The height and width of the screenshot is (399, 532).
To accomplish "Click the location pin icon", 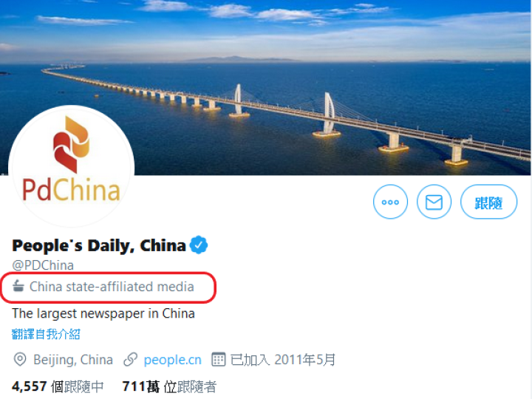I will click(x=20, y=359).
